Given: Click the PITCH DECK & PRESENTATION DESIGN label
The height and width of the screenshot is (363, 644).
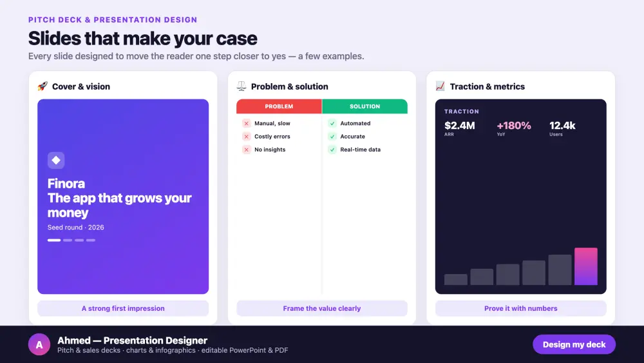Looking at the screenshot, I should [113, 20].
